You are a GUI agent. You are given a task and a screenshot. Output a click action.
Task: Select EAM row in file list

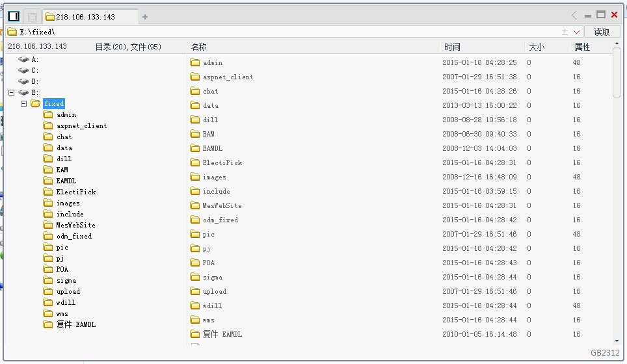point(399,134)
